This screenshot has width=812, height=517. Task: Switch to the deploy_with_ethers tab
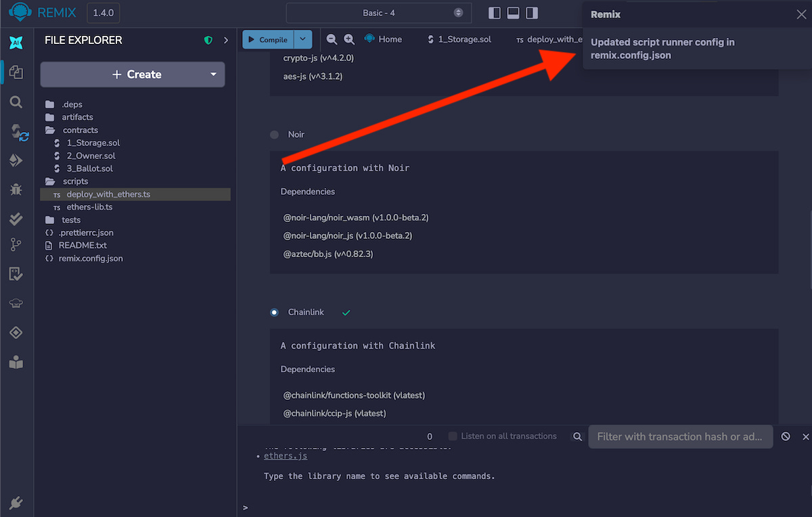(549, 39)
